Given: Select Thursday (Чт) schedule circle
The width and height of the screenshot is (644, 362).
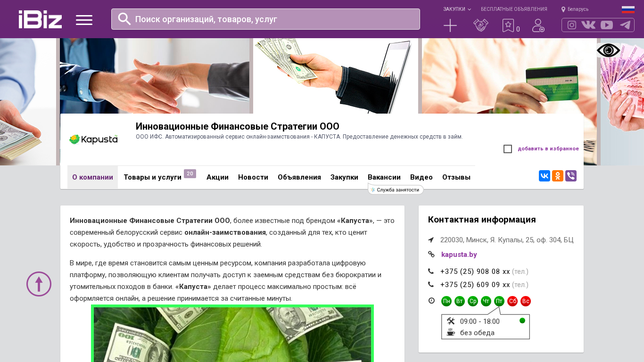Looking at the screenshot, I should [x=486, y=301].
